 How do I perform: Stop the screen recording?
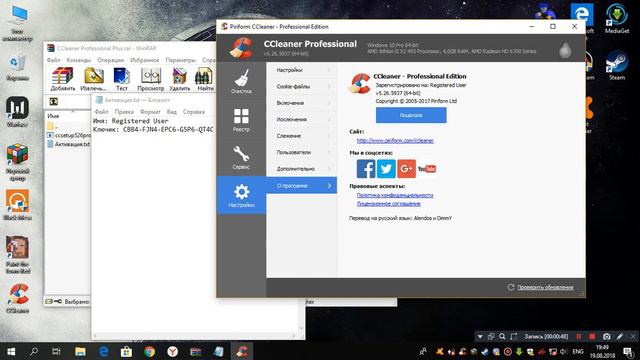tap(592, 336)
